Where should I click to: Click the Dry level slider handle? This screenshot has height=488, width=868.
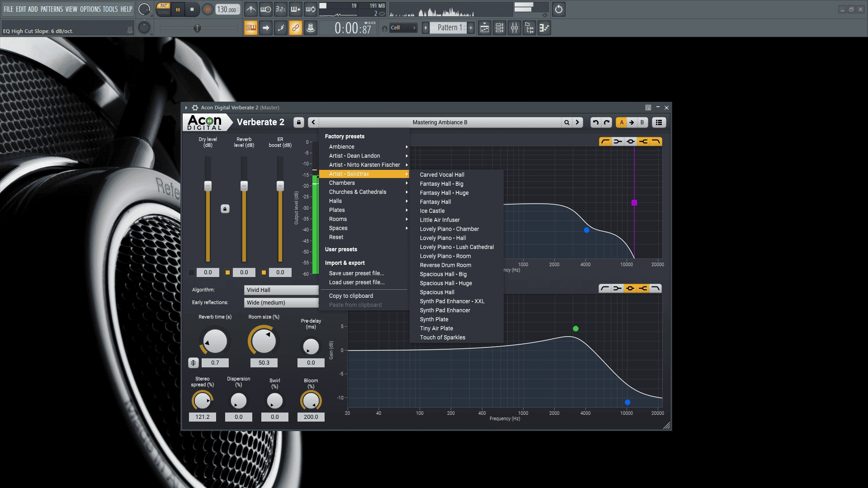pyautogui.click(x=208, y=186)
